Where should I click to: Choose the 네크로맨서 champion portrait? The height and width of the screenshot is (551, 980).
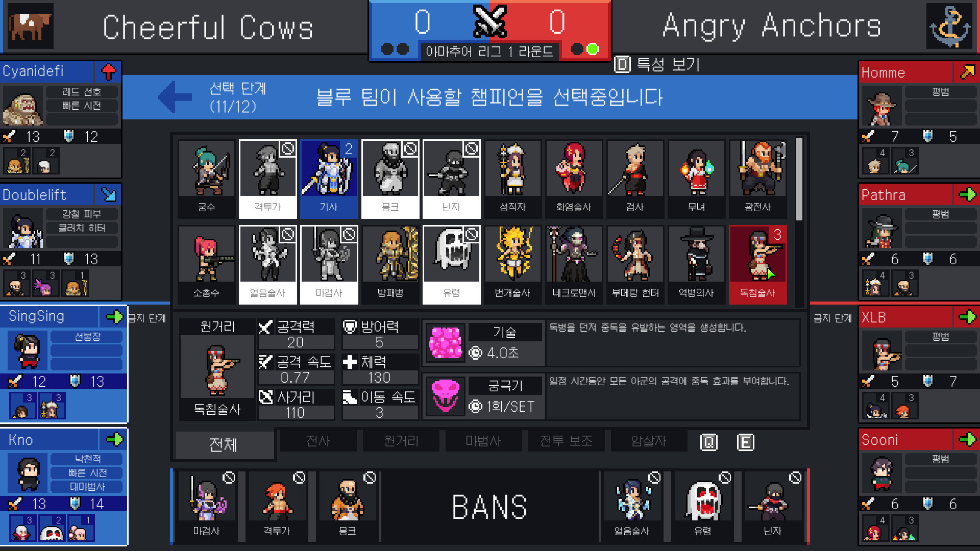[574, 264]
